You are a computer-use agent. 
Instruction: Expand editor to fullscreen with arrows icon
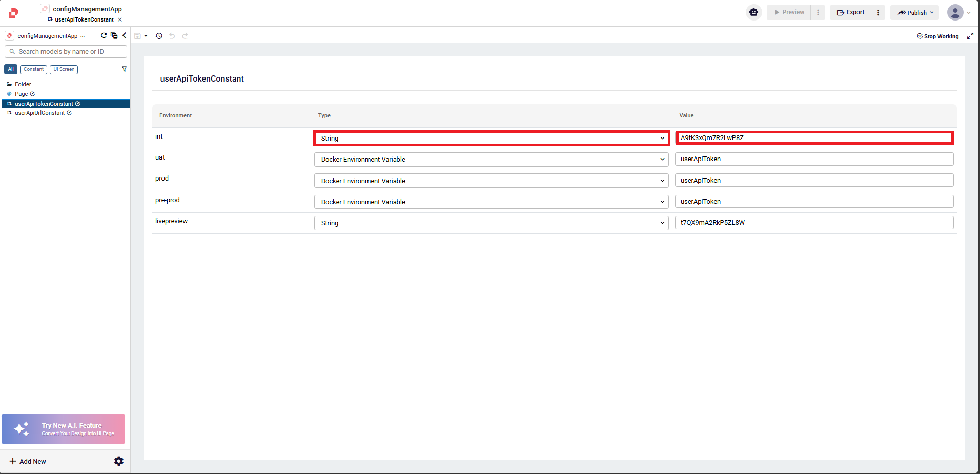[x=970, y=36]
